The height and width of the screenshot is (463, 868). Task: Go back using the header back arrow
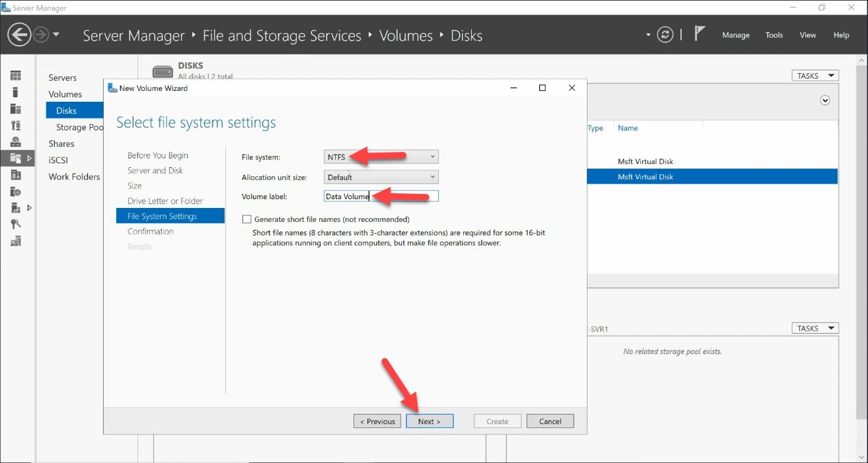[20, 34]
